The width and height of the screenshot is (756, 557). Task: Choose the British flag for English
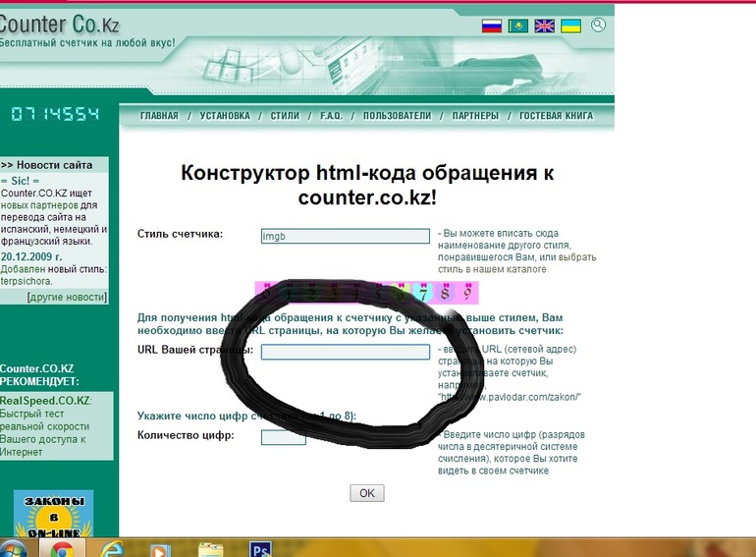click(x=544, y=26)
